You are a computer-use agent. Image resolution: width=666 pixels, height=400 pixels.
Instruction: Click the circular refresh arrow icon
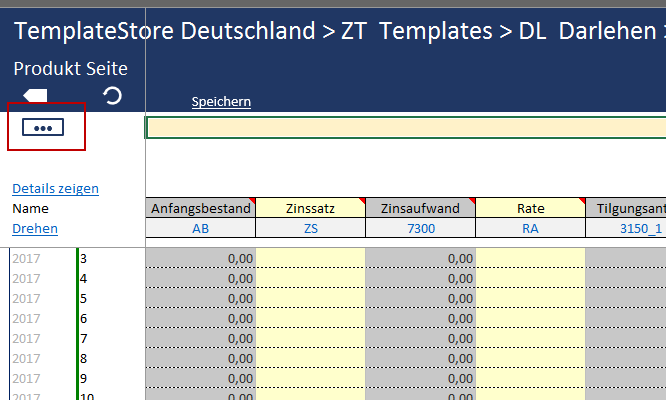click(x=113, y=95)
